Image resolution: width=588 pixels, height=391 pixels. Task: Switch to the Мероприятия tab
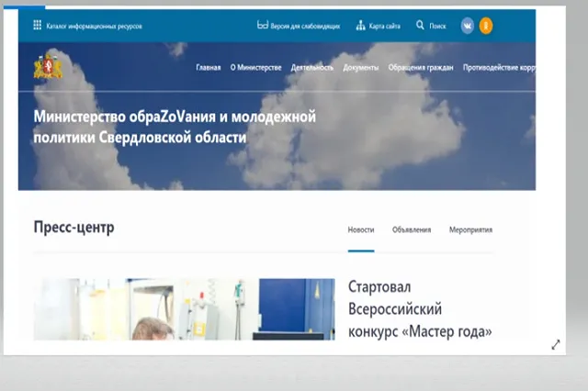[470, 229]
